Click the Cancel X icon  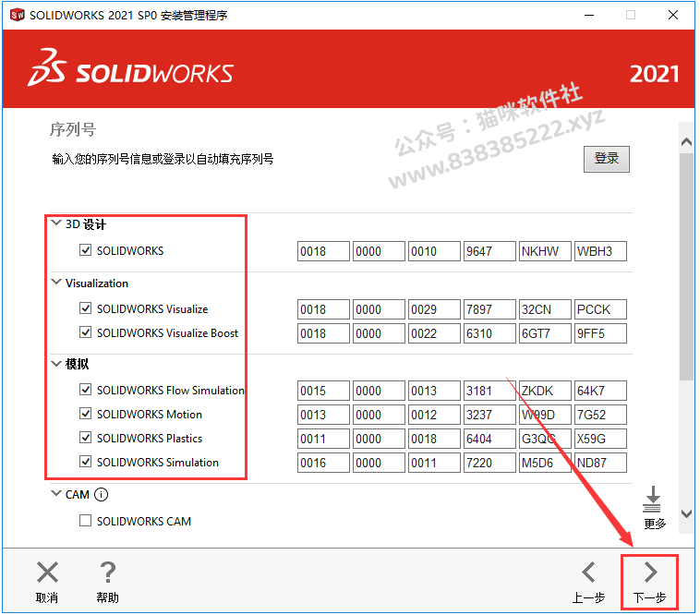(47, 573)
